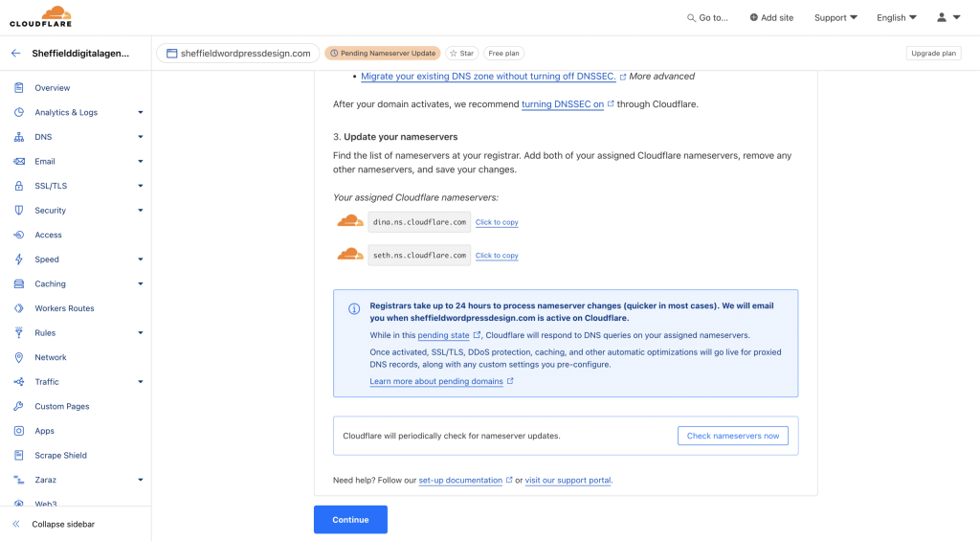Open the Scrape Shield section
980x541 pixels.
click(x=60, y=456)
